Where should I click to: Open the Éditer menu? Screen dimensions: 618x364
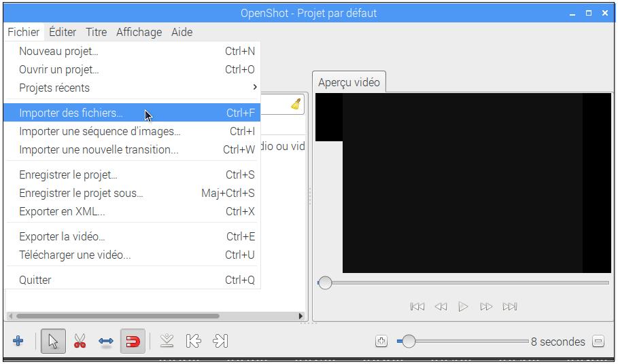(x=63, y=32)
